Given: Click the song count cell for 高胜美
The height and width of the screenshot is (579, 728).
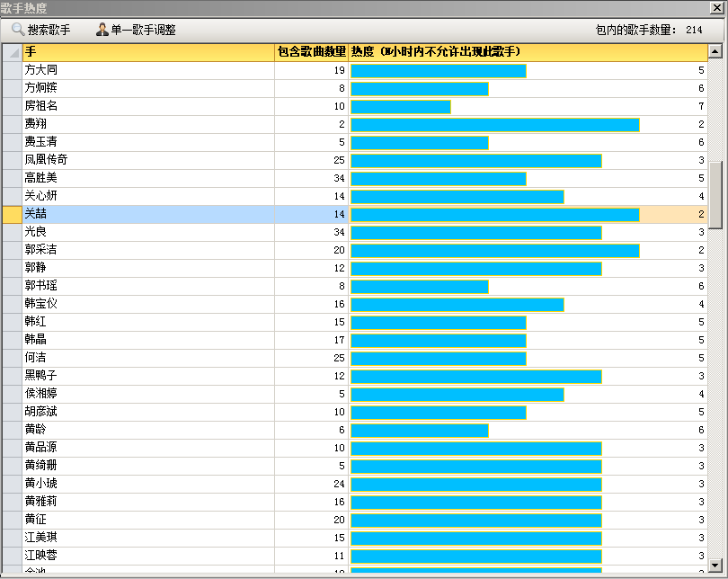Looking at the screenshot, I should point(311,178).
